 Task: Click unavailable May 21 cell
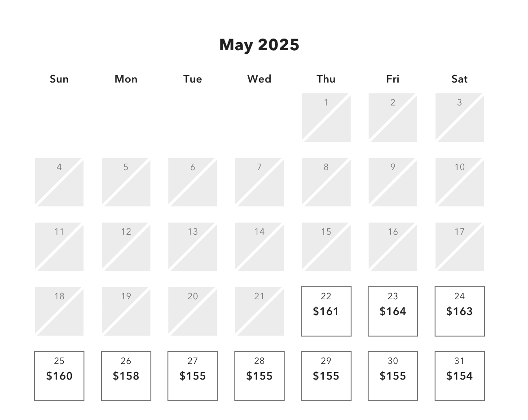[x=259, y=311]
